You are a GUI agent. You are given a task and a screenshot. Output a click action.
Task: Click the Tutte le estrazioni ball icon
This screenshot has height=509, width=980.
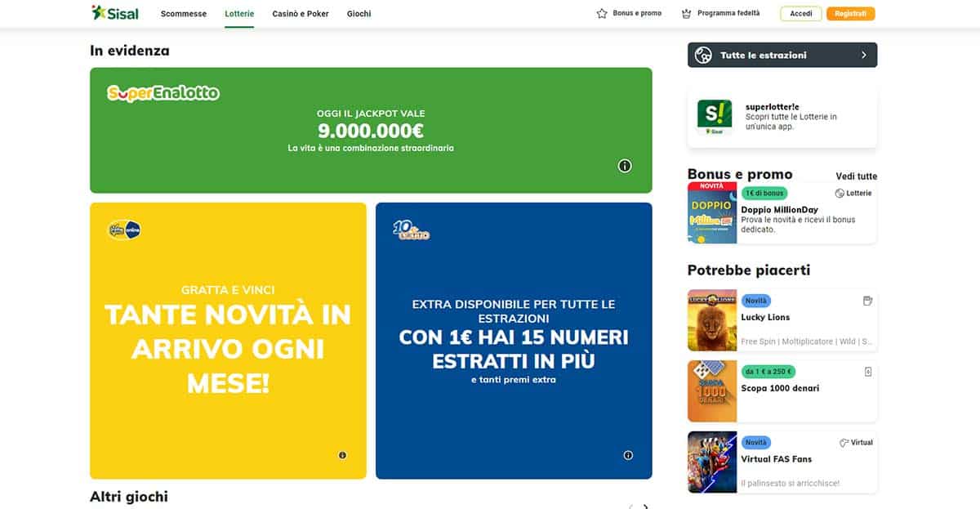coord(703,56)
